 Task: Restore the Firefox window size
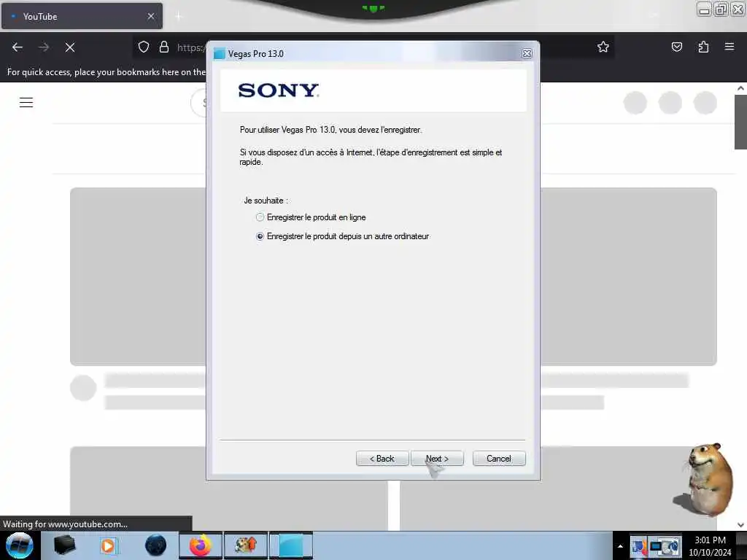pos(721,9)
